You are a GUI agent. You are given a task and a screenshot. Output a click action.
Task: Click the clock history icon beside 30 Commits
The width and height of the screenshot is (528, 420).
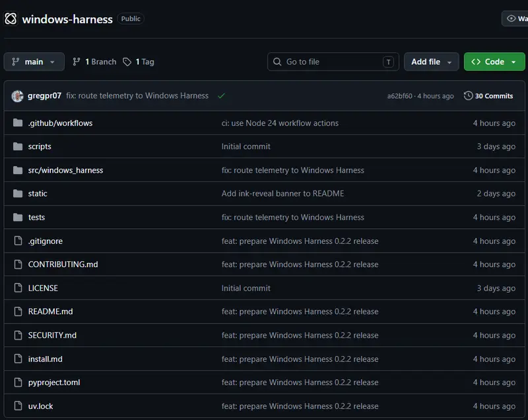(x=468, y=96)
